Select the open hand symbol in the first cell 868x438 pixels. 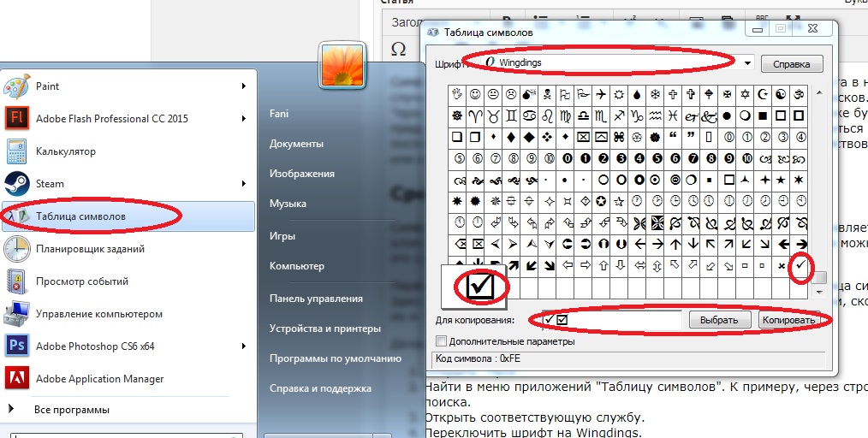click(x=457, y=95)
